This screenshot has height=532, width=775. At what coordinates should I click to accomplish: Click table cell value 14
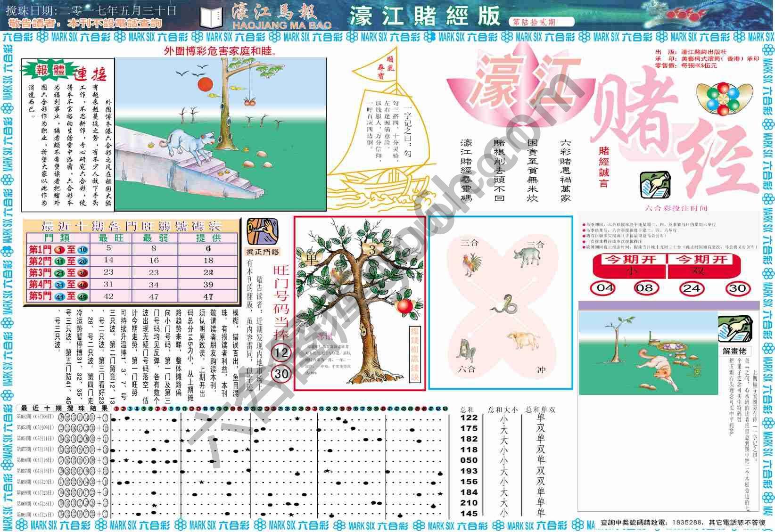pos(109,260)
